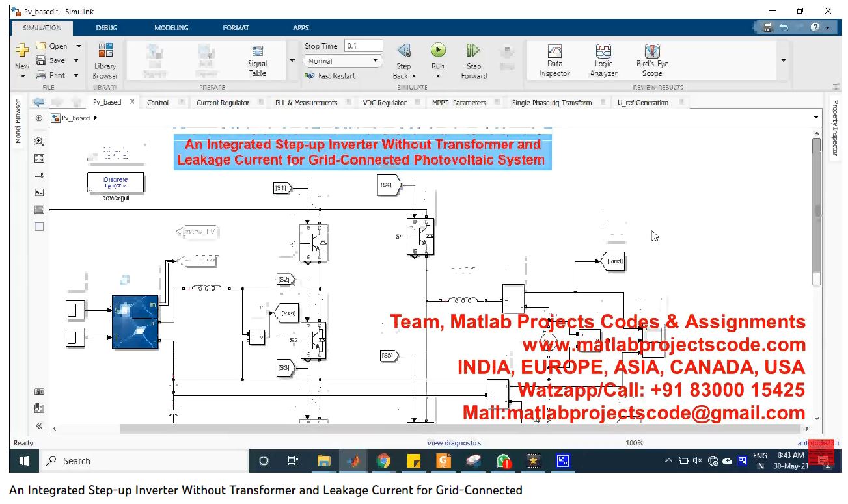Toggle Fast Restart

tap(330, 76)
